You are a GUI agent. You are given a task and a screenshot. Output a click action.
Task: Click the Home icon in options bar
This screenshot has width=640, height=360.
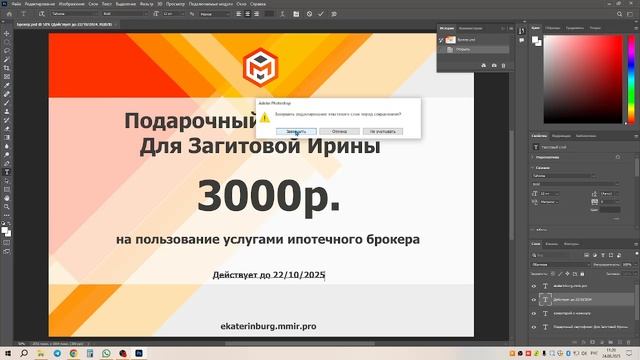point(9,14)
